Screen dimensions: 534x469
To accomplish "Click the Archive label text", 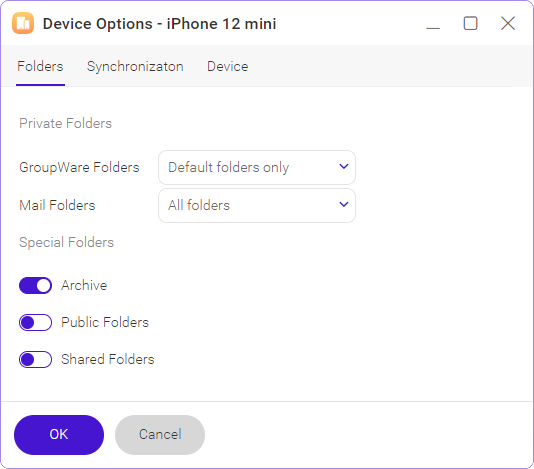I will pos(84,285).
